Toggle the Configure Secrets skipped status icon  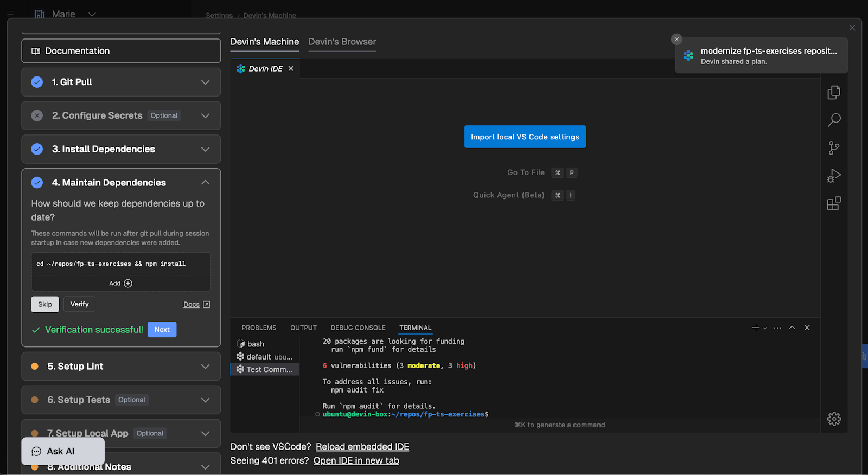click(37, 115)
